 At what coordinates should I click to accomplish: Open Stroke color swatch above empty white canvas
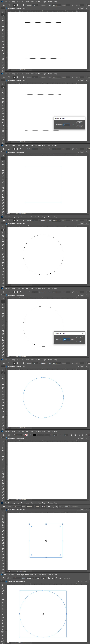[34, 435]
